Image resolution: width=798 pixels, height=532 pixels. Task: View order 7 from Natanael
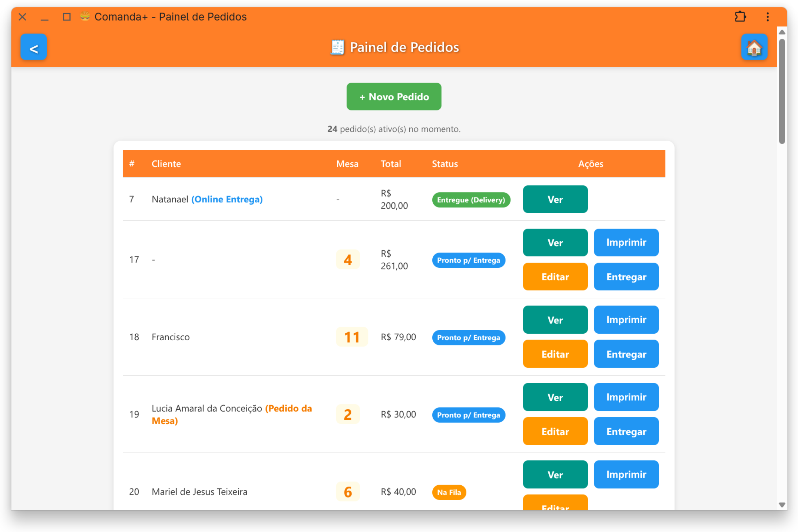pyautogui.click(x=555, y=200)
